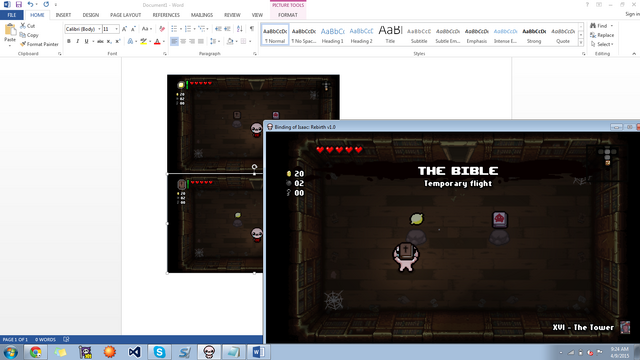Open the Sticky Notes taskbar icon

tap(60, 352)
